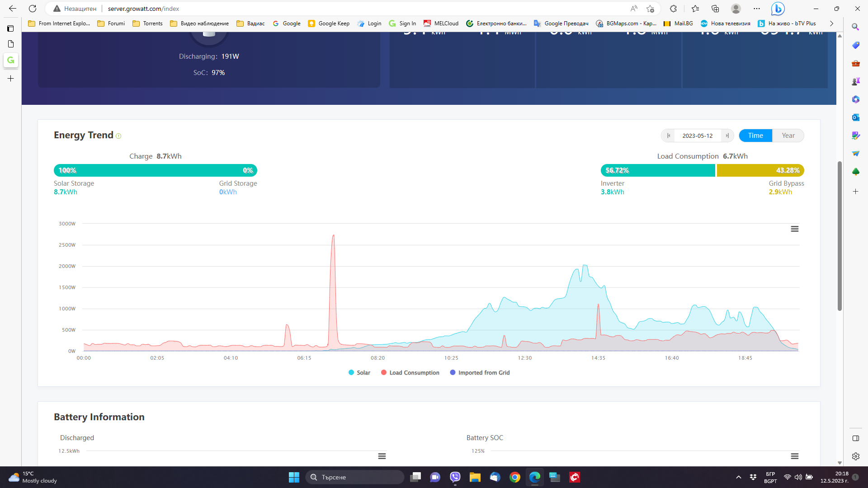
Task: Open Viber from the Windows taskbar
Action: (x=455, y=477)
